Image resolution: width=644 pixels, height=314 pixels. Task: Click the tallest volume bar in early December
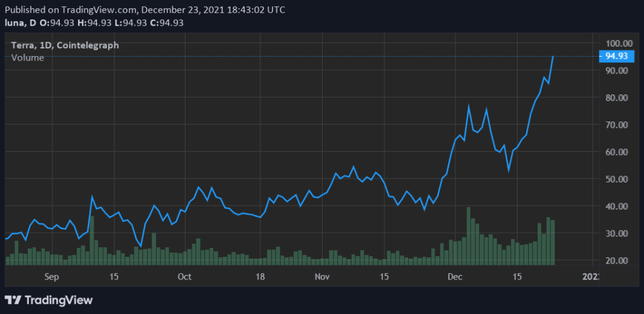[x=469, y=236]
